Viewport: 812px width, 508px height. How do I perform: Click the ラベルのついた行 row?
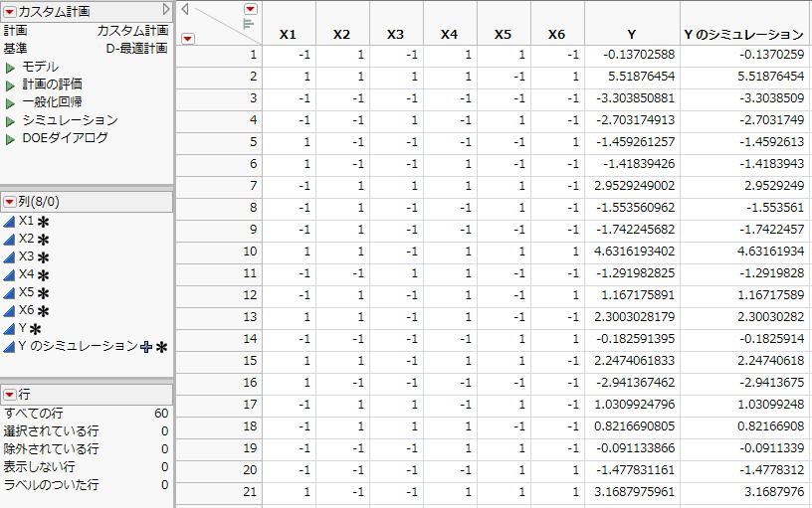[x=86, y=485]
